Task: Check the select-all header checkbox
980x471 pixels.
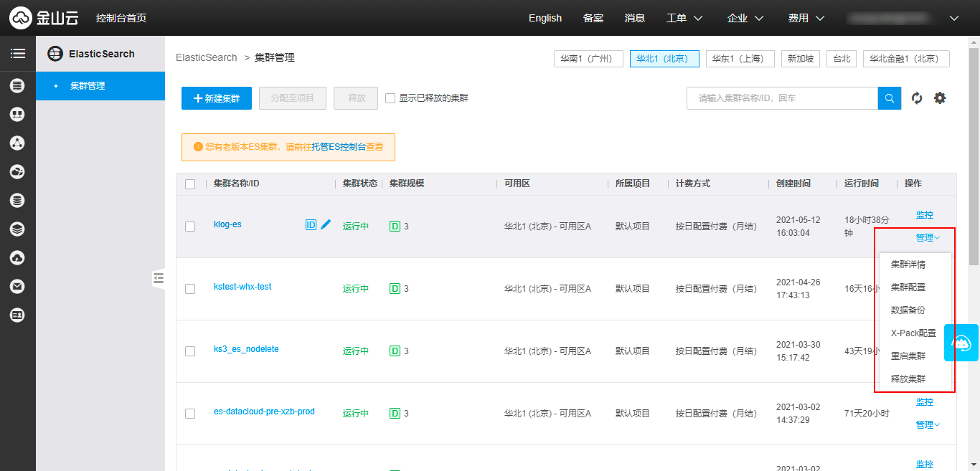Action: point(190,184)
